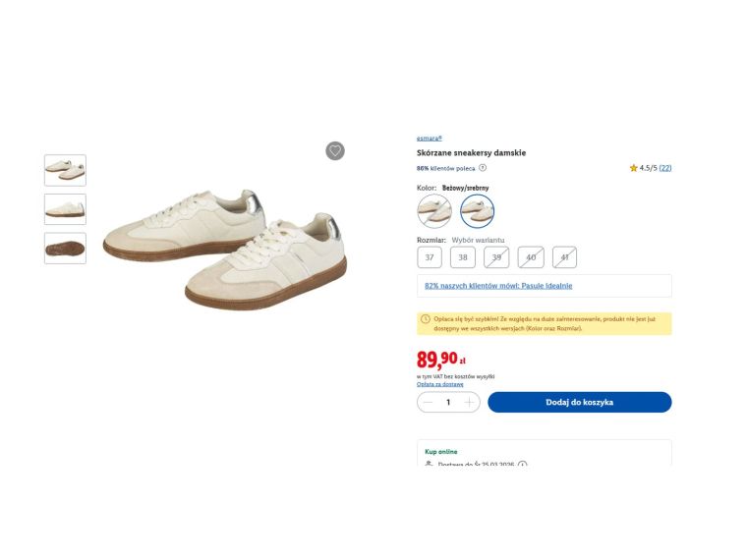
Task: Choose unavailable size 40
Action: click(x=531, y=257)
